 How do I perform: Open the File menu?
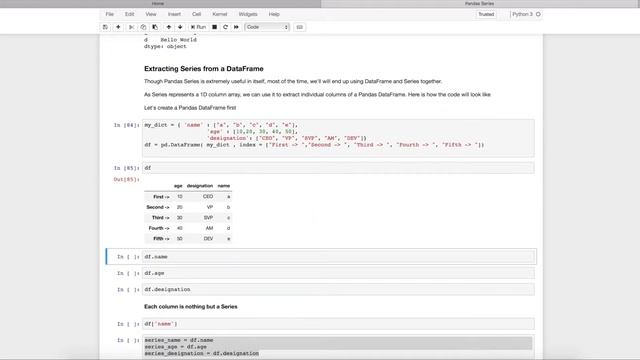point(110,14)
